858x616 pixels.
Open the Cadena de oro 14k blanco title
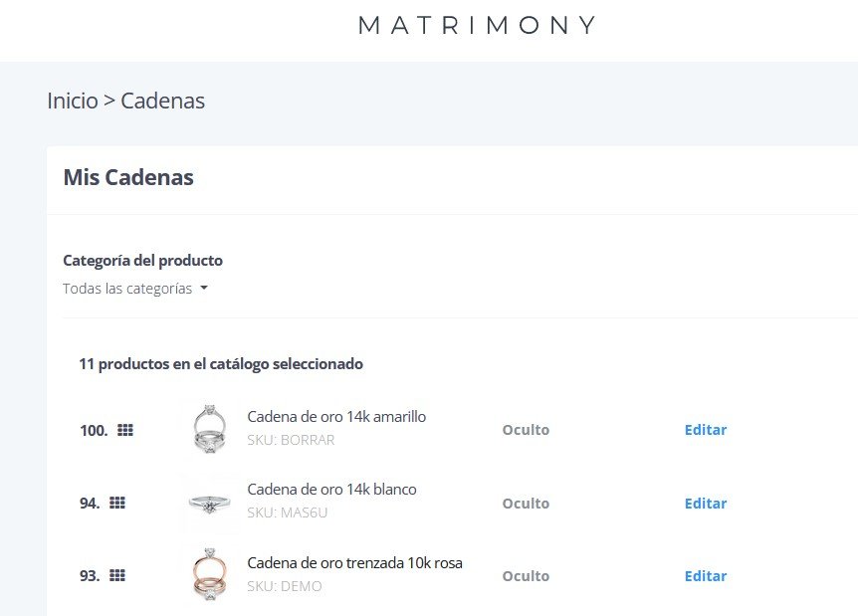click(x=331, y=490)
